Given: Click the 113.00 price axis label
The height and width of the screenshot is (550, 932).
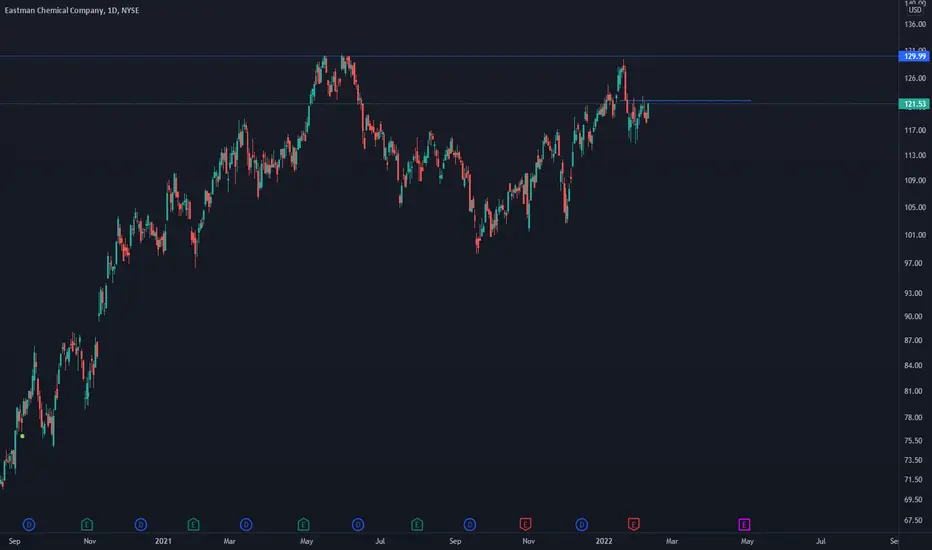Looking at the screenshot, I should point(915,156).
